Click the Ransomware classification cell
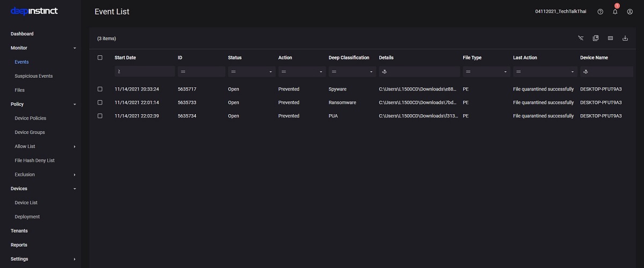Image resolution: width=644 pixels, height=268 pixels. (342, 102)
